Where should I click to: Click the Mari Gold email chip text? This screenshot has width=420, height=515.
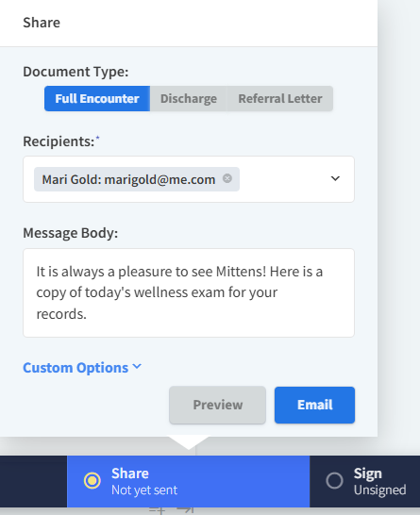pyautogui.click(x=128, y=179)
